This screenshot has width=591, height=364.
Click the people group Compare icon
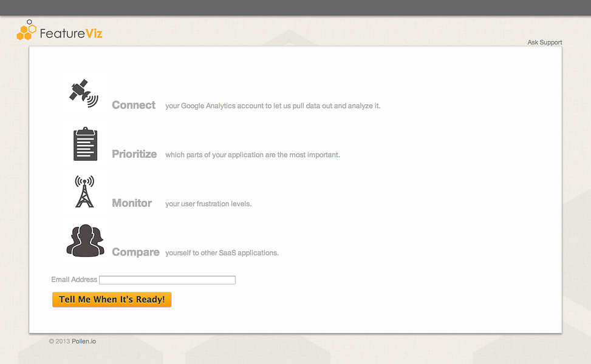coord(86,240)
